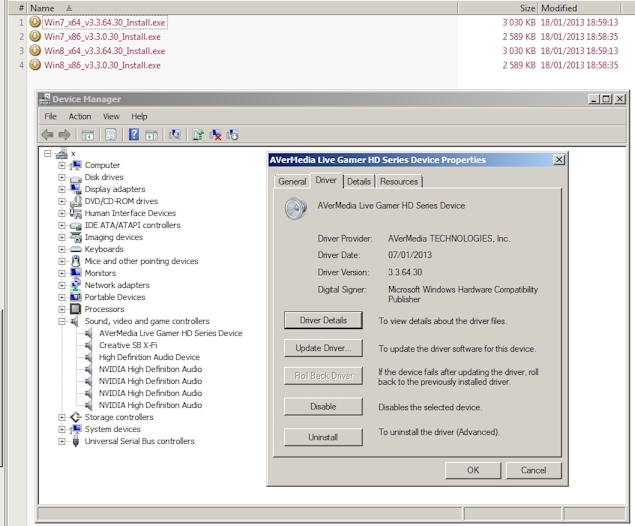Click the Properties toolbar icon

(x=111, y=135)
